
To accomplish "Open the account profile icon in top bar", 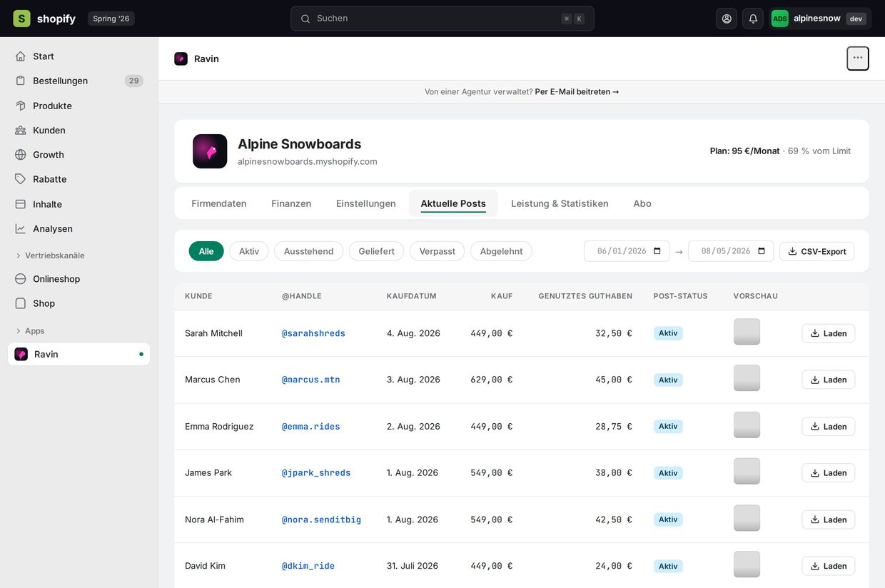I will pyautogui.click(x=727, y=19).
